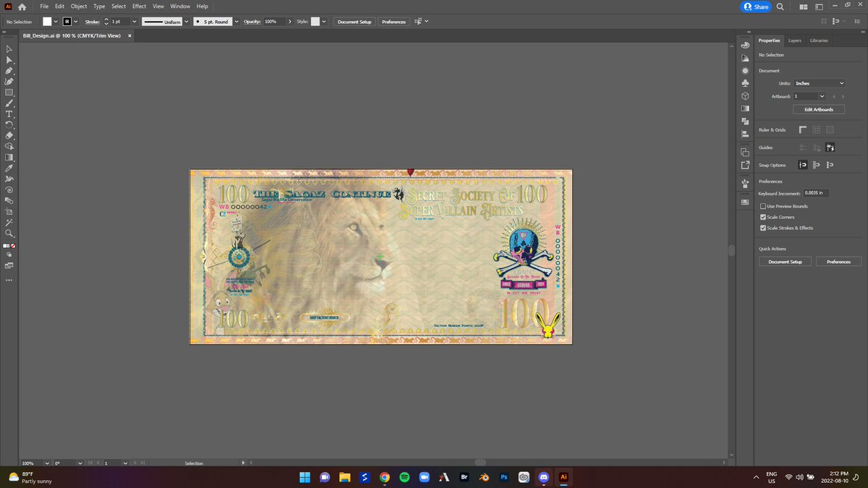The height and width of the screenshot is (488, 868).
Task: Open the File menu
Action: [44, 7]
